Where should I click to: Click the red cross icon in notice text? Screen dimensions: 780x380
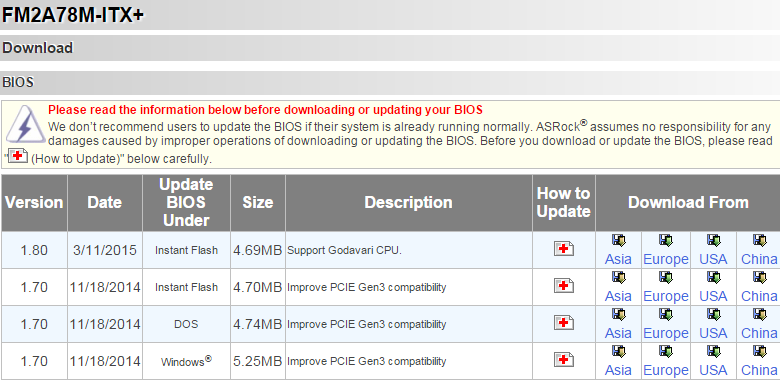tap(18, 156)
